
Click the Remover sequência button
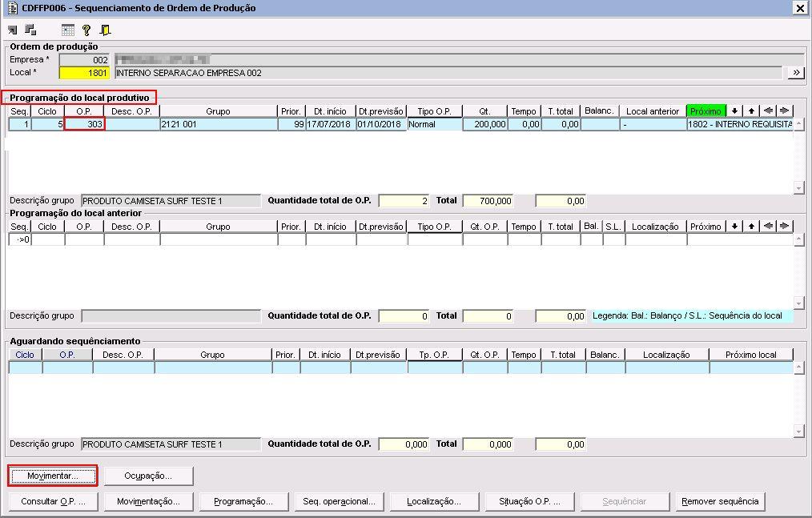click(720, 501)
